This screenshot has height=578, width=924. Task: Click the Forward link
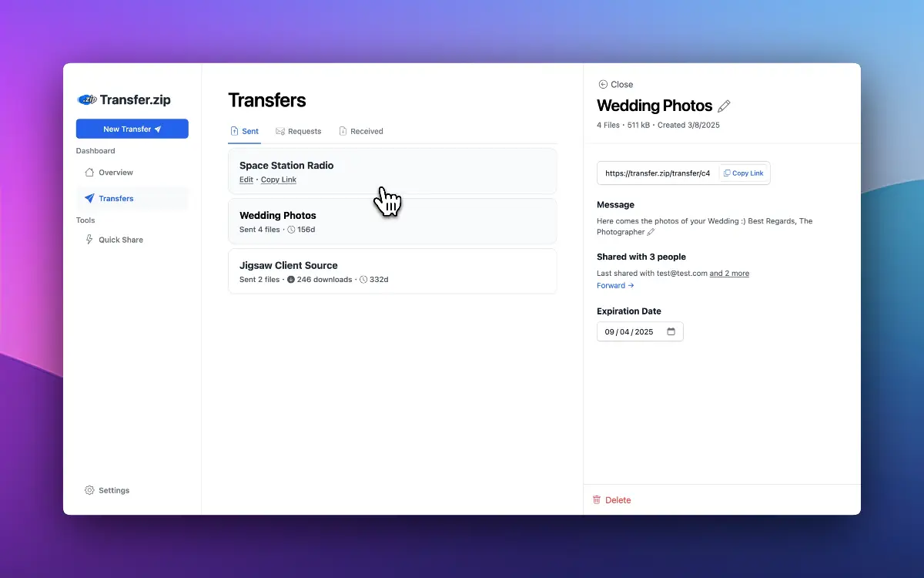point(615,286)
